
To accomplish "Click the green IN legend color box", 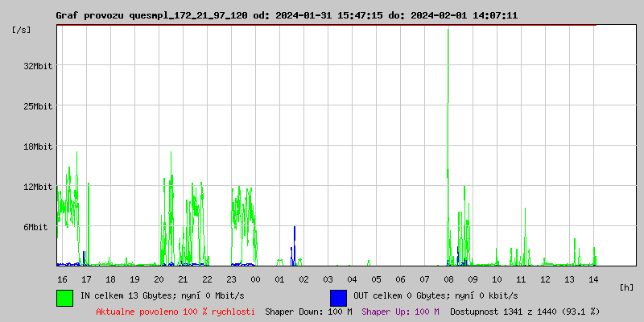I will [64, 297].
